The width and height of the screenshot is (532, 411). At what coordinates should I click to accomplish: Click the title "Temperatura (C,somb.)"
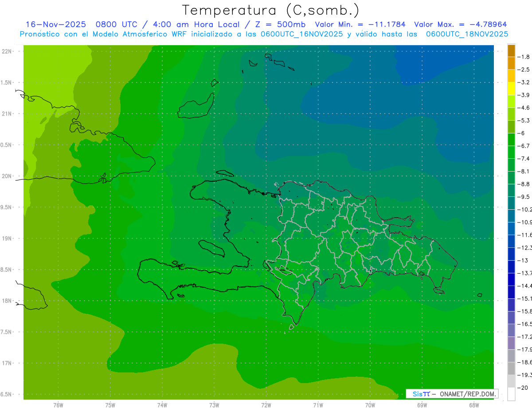click(x=271, y=10)
